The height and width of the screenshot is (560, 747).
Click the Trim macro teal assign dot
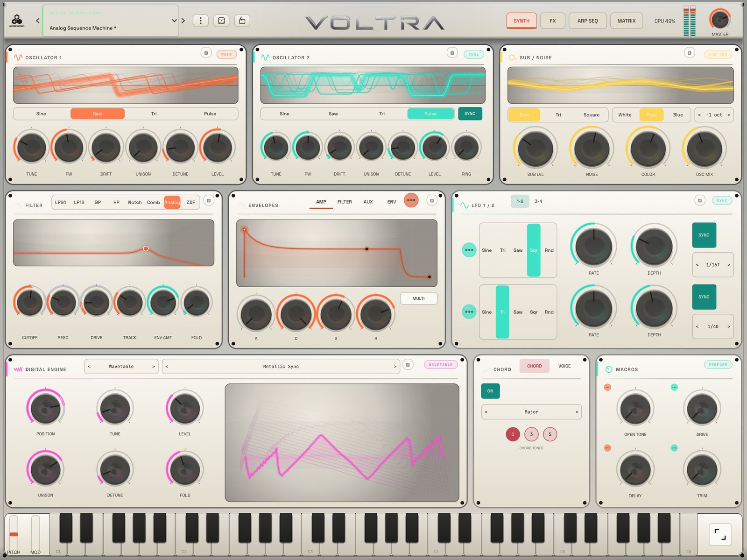(x=674, y=448)
